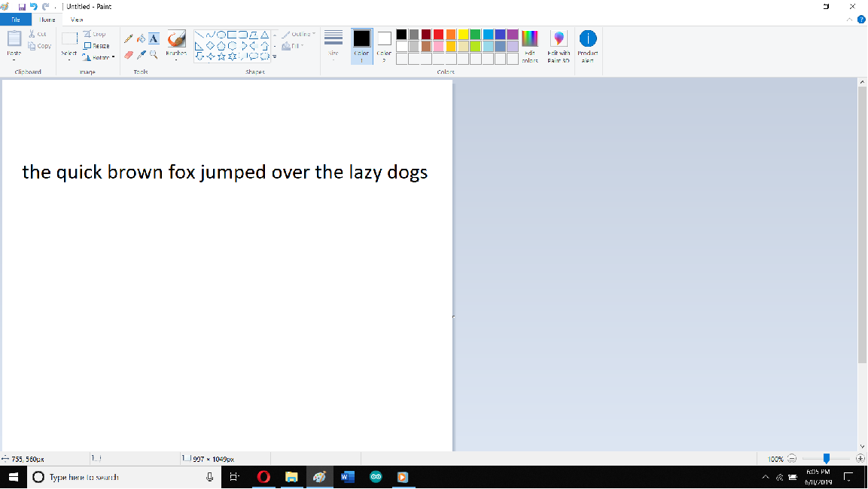This screenshot has height=489, width=868.
Task: Open Opera browser from taskbar
Action: click(x=263, y=477)
